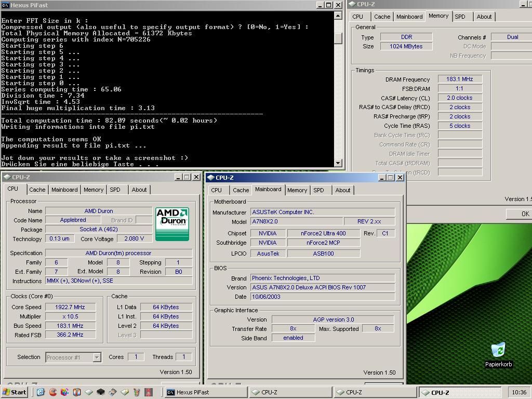
Task: Click title bar icon of the CPU tab CPU-Z window
Action: click(x=7, y=177)
